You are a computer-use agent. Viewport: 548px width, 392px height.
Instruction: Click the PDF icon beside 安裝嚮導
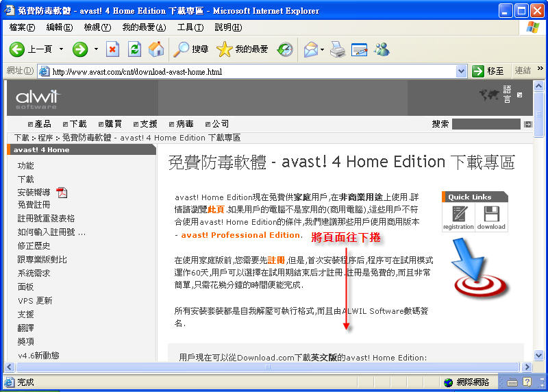tap(62, 193)
